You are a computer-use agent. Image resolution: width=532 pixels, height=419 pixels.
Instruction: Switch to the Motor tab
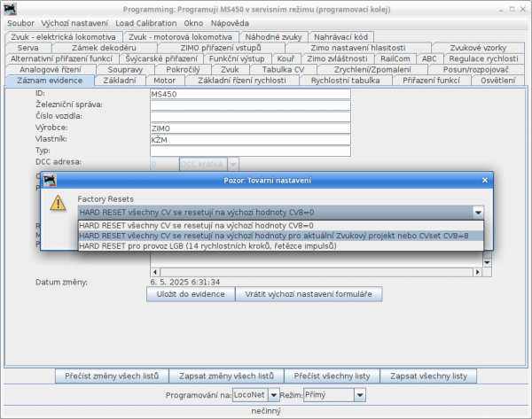point(164,81)
